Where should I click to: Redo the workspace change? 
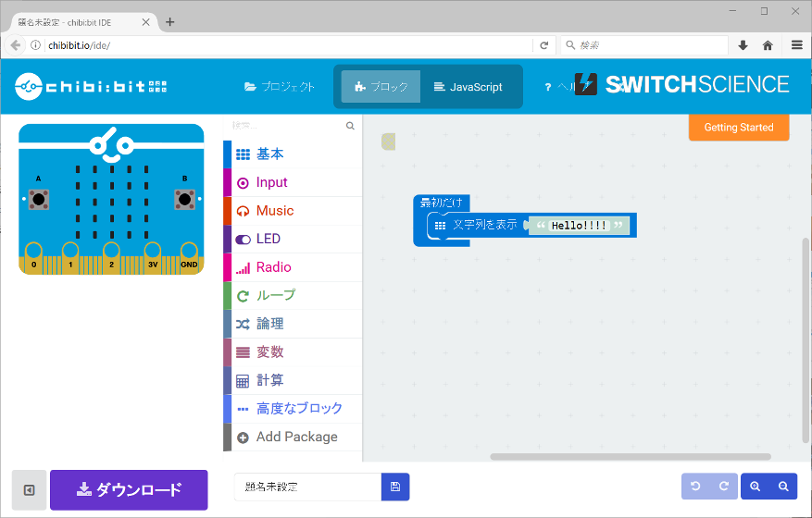point(724,487)
